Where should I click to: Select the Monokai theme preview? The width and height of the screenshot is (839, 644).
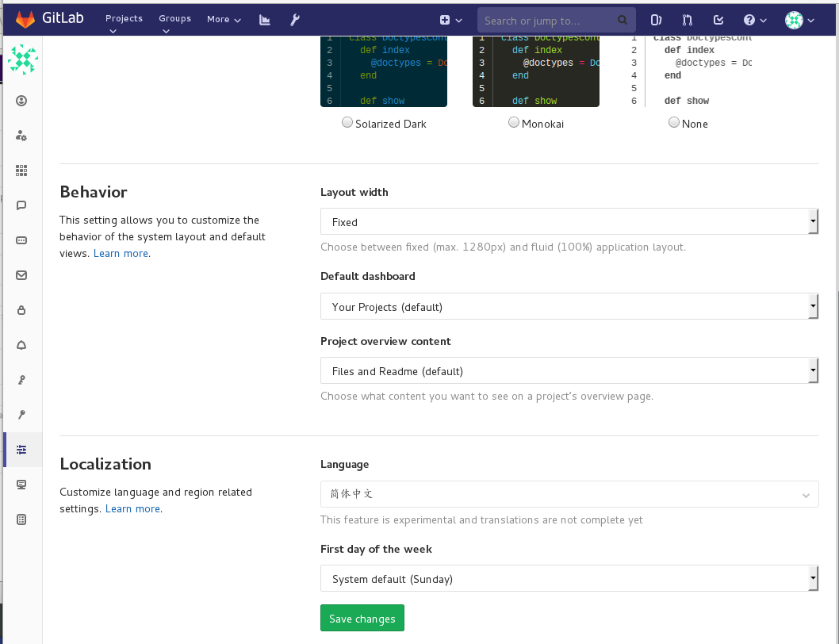coord(536,71)
